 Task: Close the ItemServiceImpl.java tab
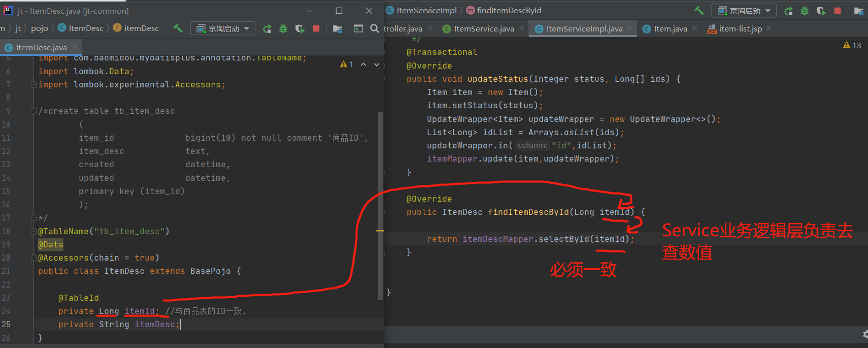629,28
